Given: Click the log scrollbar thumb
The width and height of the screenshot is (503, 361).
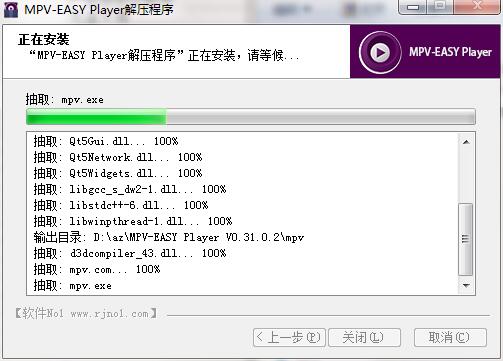Looking at the screenshot, I should [466, 239].
